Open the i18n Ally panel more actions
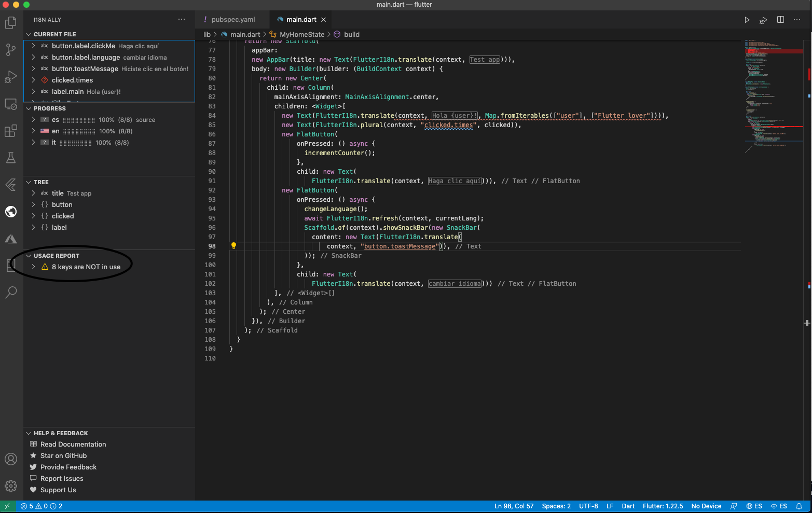 point(182,20)
